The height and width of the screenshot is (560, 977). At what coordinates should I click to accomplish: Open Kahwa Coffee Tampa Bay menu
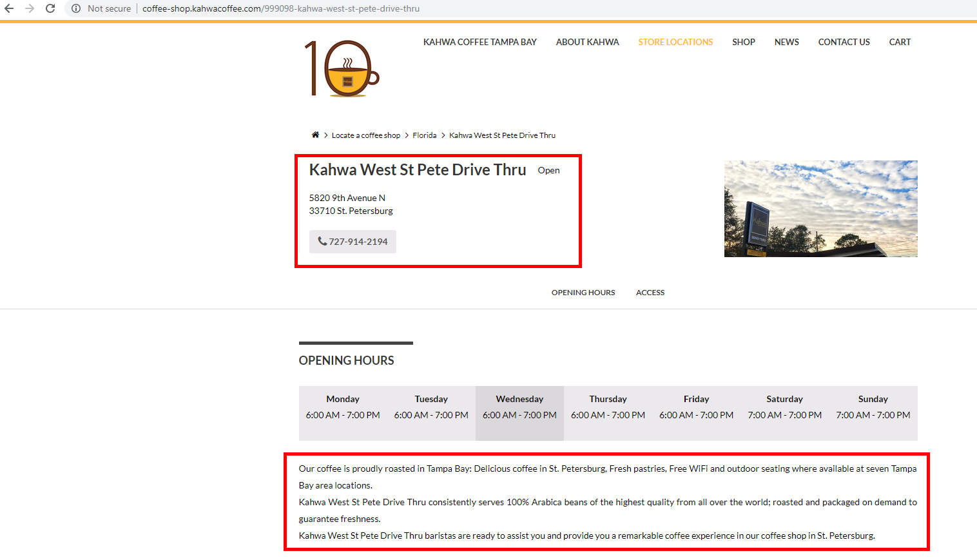479,42
